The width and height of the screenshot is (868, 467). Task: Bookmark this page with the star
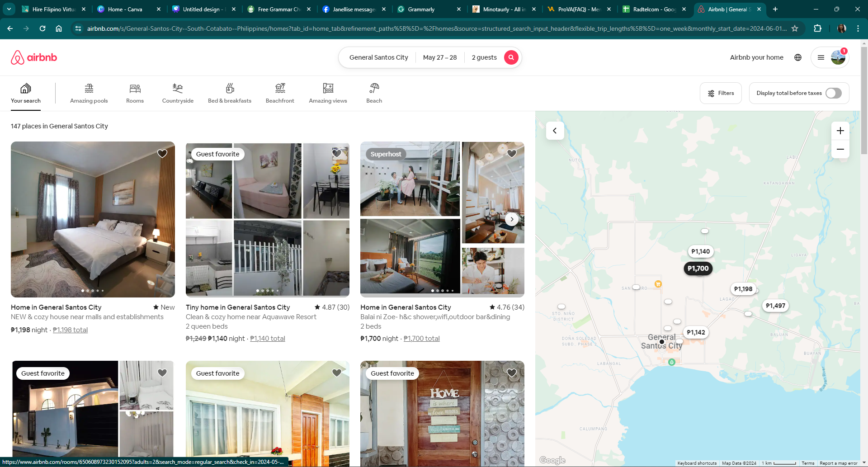click(x=795, y=28)
